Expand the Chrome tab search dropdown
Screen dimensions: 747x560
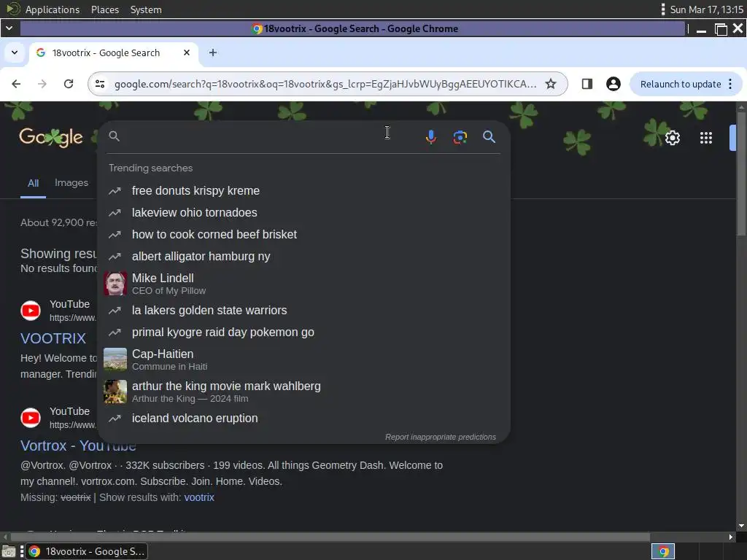[x=15, y=52]
